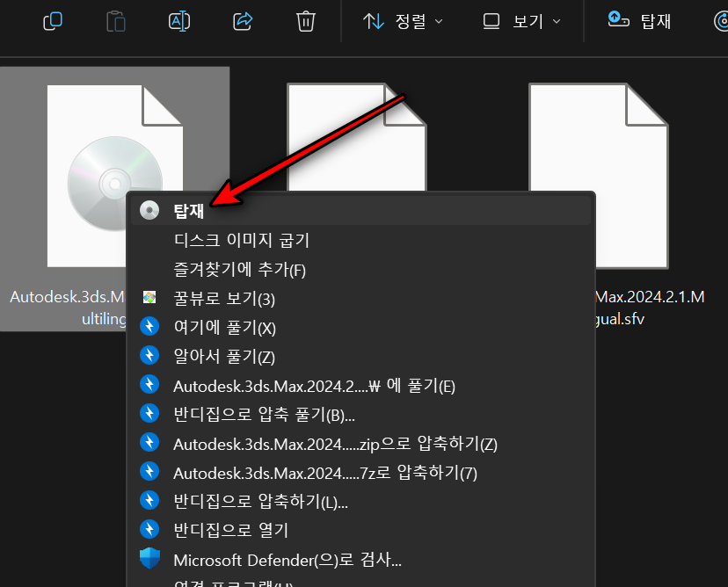The height and width of the screenshot is (587, 728).
Task: Click the Max.2024.2.1.M...gual.sfv file name
Action: coord(650,308)
